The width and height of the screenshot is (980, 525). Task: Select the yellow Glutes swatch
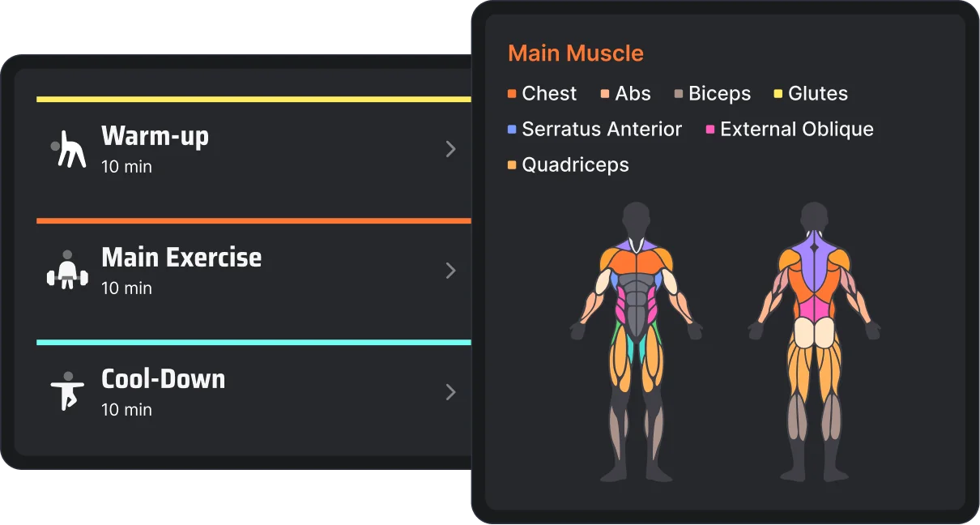click(777, 93)
